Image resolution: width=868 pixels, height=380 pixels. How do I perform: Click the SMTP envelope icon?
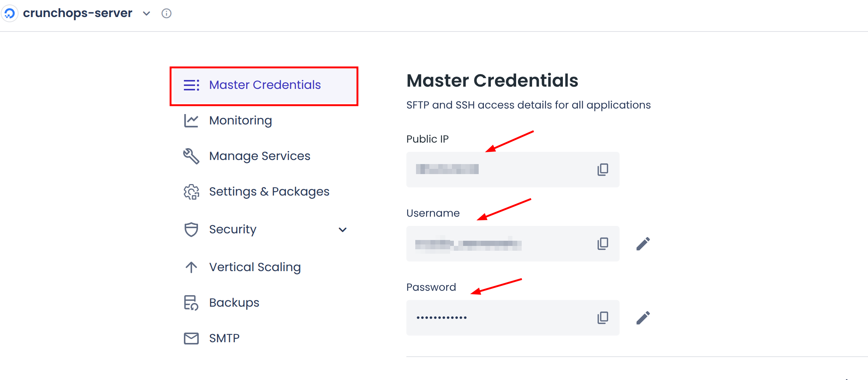pyautogui.click(x=191, y=338)
